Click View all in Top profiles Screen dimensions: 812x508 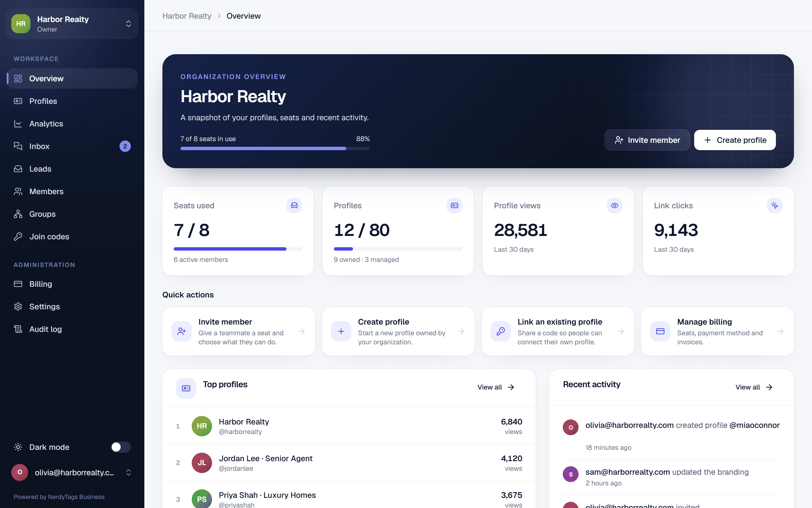pyautogui.click(x=496, y=387)
